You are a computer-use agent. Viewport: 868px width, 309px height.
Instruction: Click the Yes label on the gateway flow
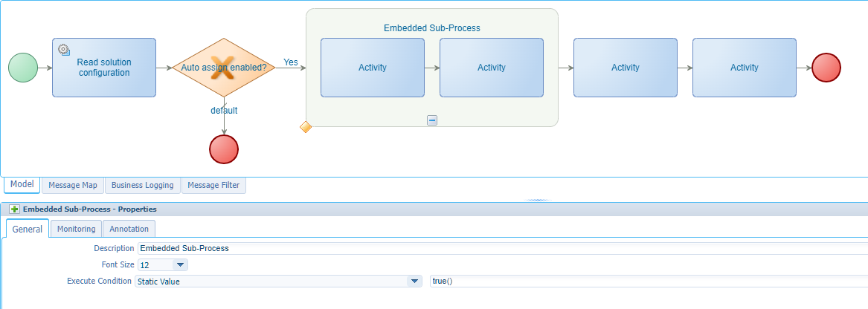point(291,62)
